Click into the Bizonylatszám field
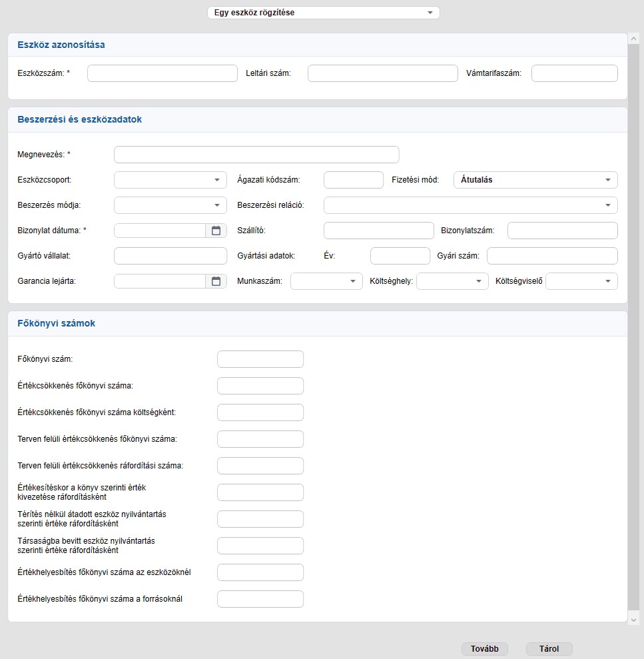 pos(563,231)
